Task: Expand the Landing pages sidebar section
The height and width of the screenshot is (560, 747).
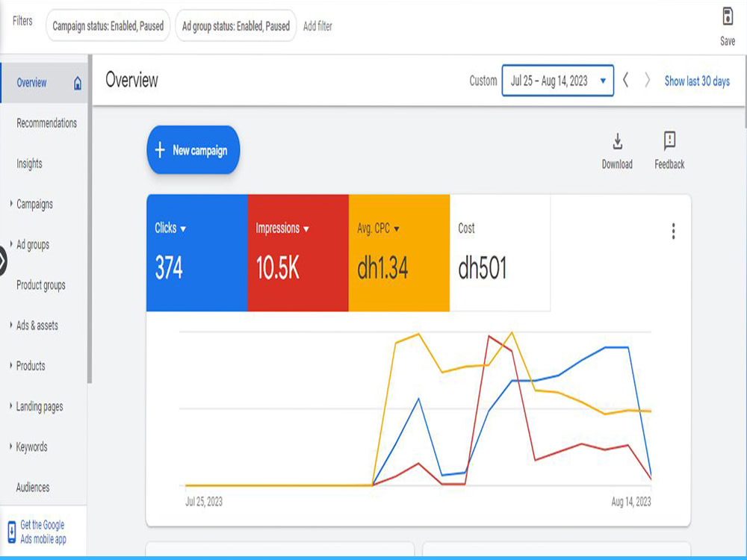Action: (11, 406)
